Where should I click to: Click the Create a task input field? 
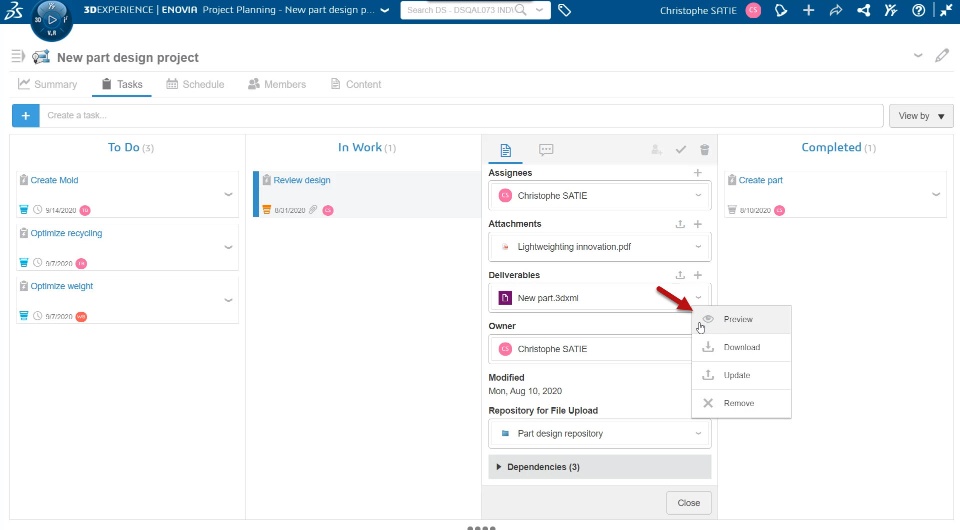click(x=462, y=116)
